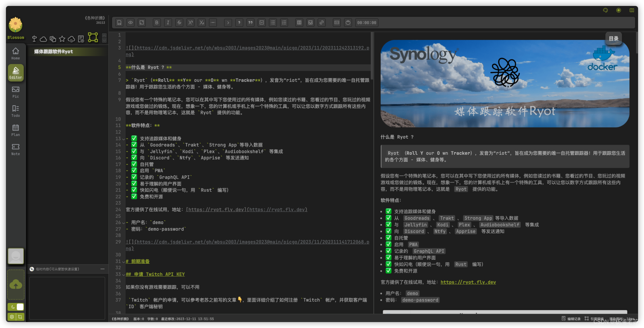
Task: Open settings with the gear icon
Action: [12, 317]
